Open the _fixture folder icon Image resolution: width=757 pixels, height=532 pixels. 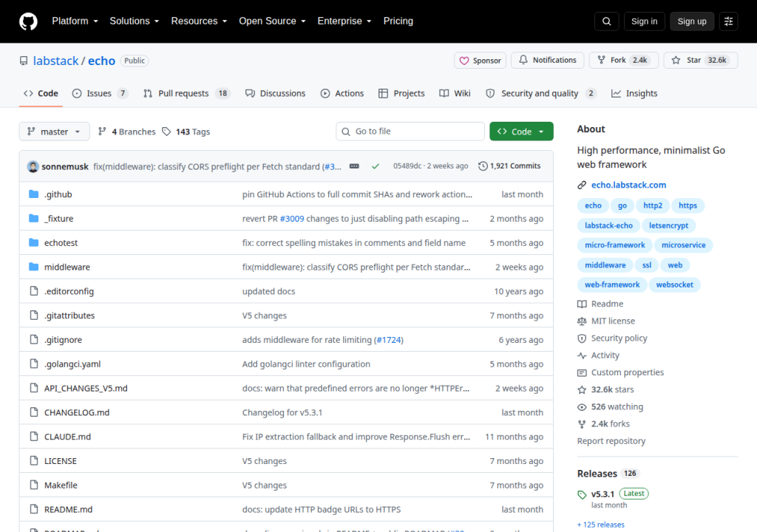coord(33,218)
